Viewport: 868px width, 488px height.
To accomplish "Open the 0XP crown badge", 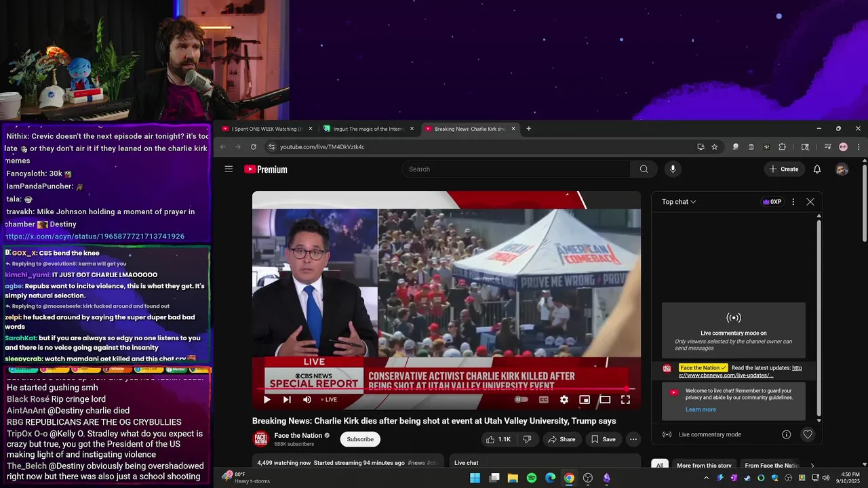I will coord(772,202).
